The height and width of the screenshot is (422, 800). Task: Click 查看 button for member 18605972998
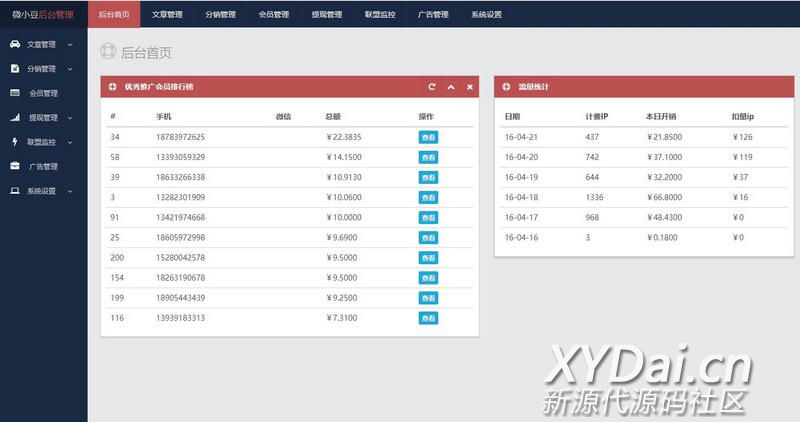428,238
